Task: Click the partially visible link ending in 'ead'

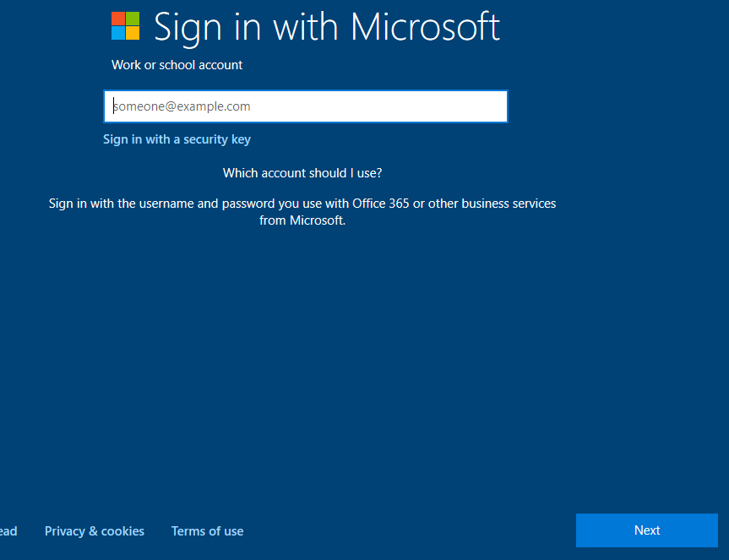Action: [x=8, y=531]
